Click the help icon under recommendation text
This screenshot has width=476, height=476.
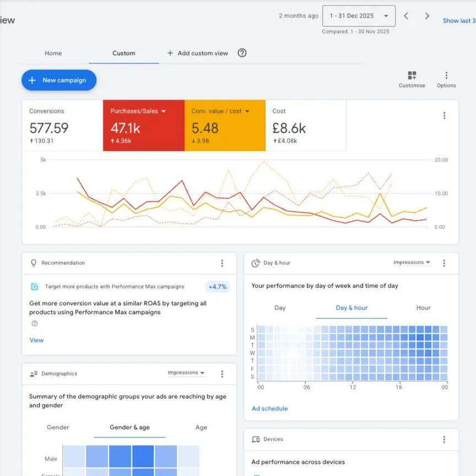tap(35, 323)
